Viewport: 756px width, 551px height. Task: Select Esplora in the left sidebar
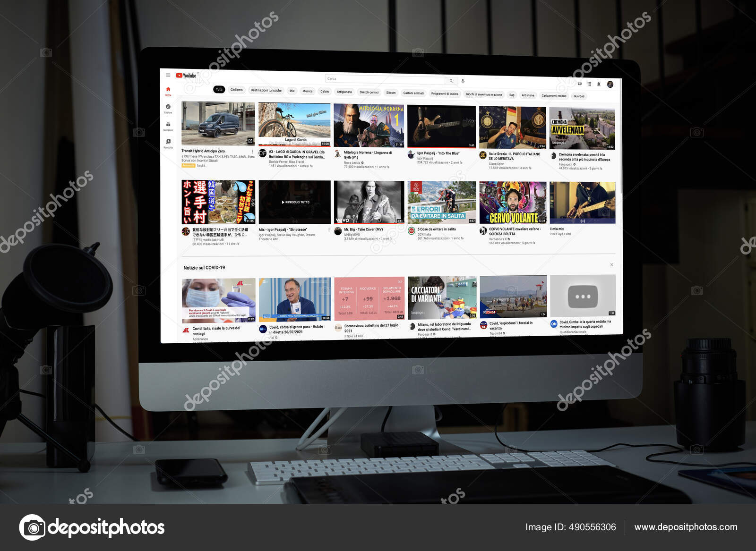click(169, 107)
